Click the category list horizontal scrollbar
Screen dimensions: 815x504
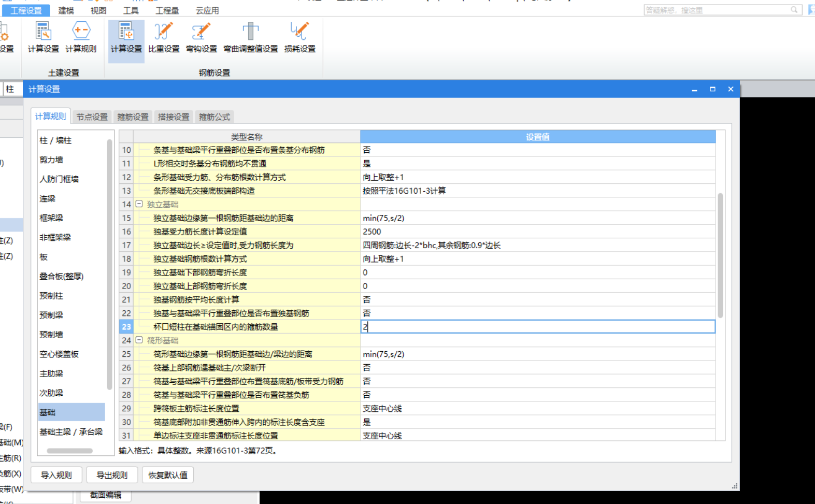tap(70, 451)
